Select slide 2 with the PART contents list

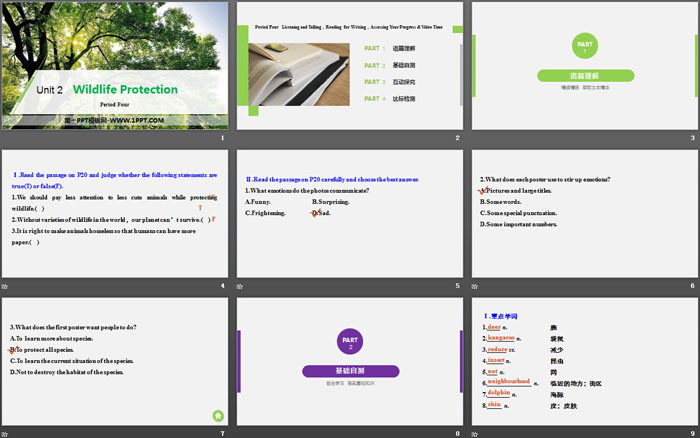click(350, 66)
